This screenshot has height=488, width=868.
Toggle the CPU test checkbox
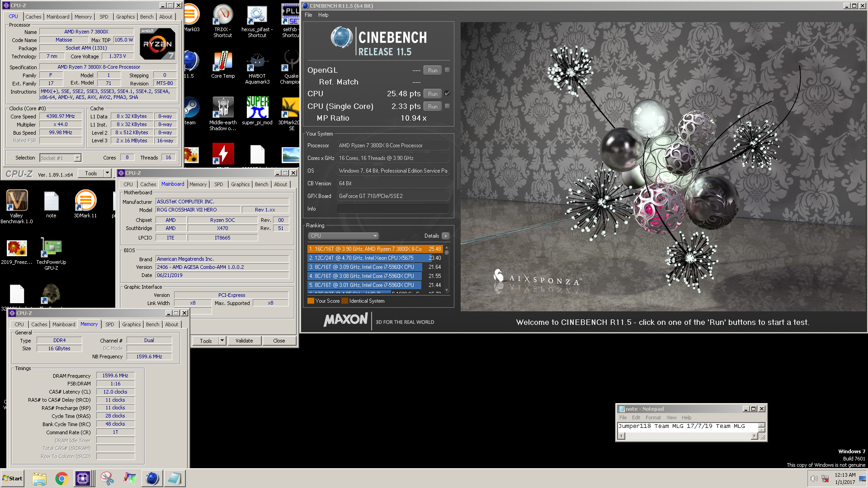tap(447, 94)
